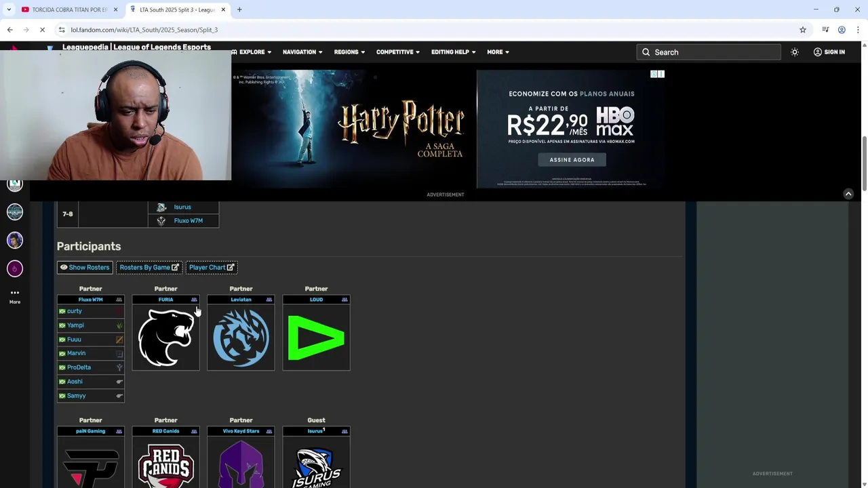Toggle roster icon on paiN Gaming card

pyautogui.click(x=119, y=431)
